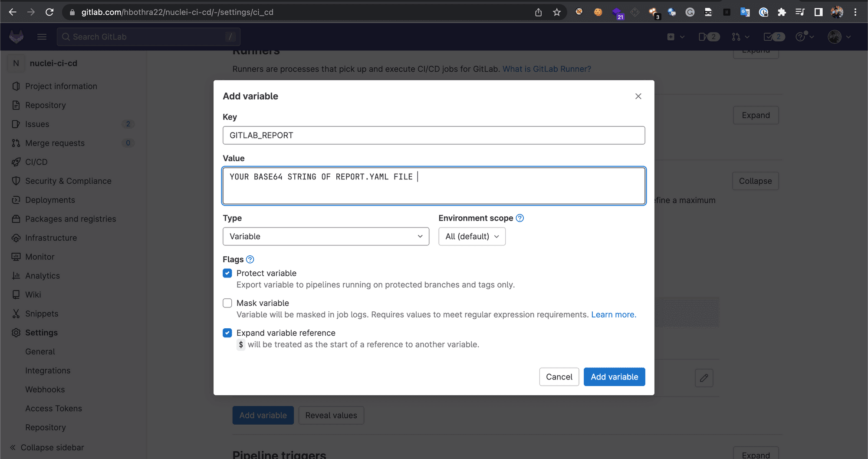The image size is (868, 459).
Task: Go to Security & Compliance section
Action: click(68, 181)
